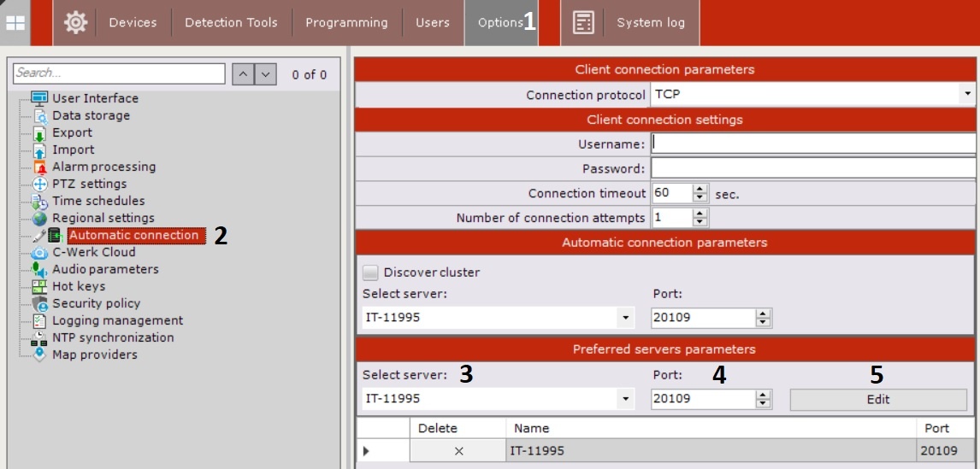Click the Alarm processing icon
980x469 pixels.
point(39,167)
